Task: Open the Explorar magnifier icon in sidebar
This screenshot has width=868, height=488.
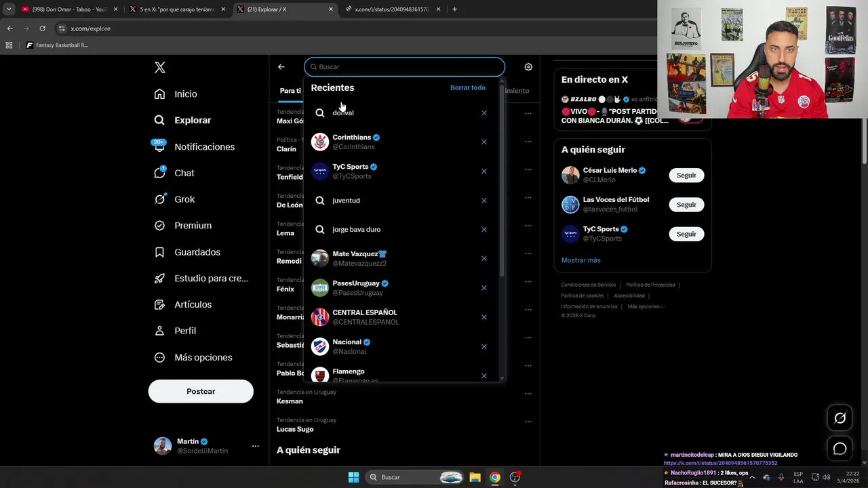Action: point(159,120)
